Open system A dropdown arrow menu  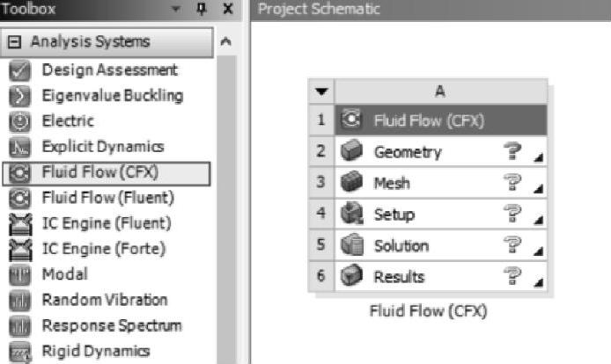320,91
